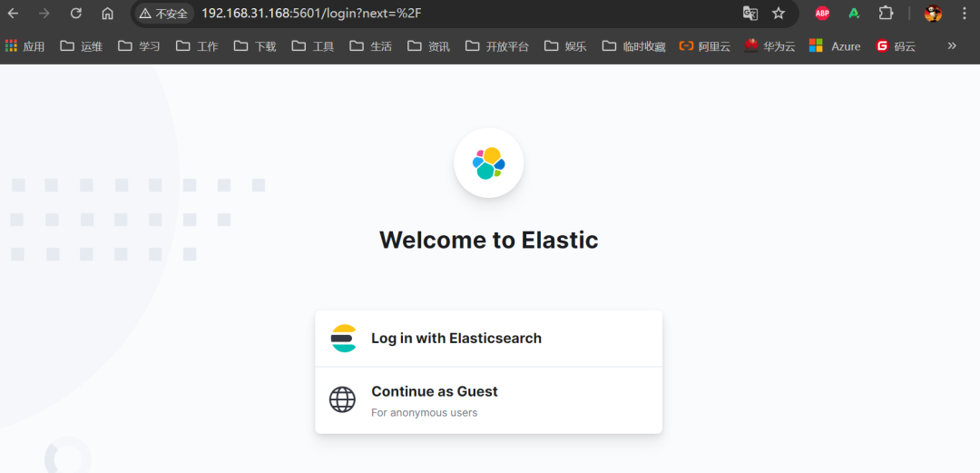Open the 工具 bookmark folder

313,45
